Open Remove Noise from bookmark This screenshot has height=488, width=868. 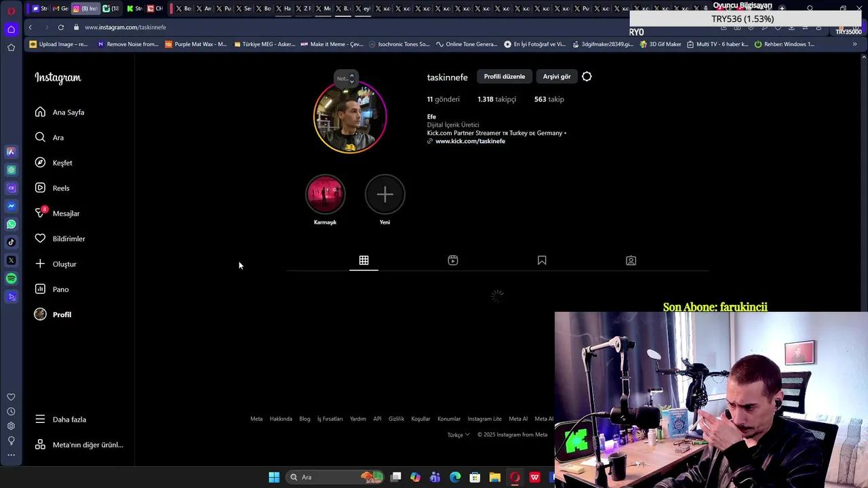(x=128, y=44)
